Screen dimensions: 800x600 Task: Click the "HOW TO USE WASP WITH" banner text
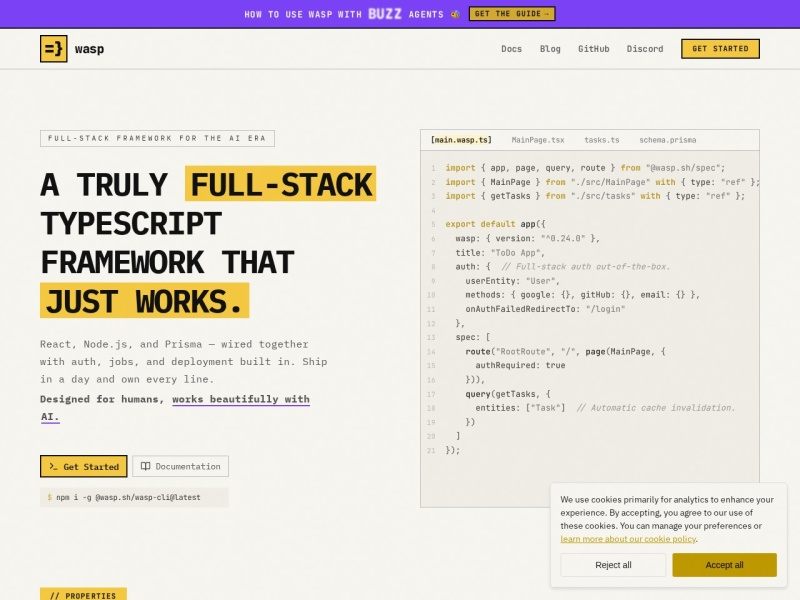(x=303, y=14)
